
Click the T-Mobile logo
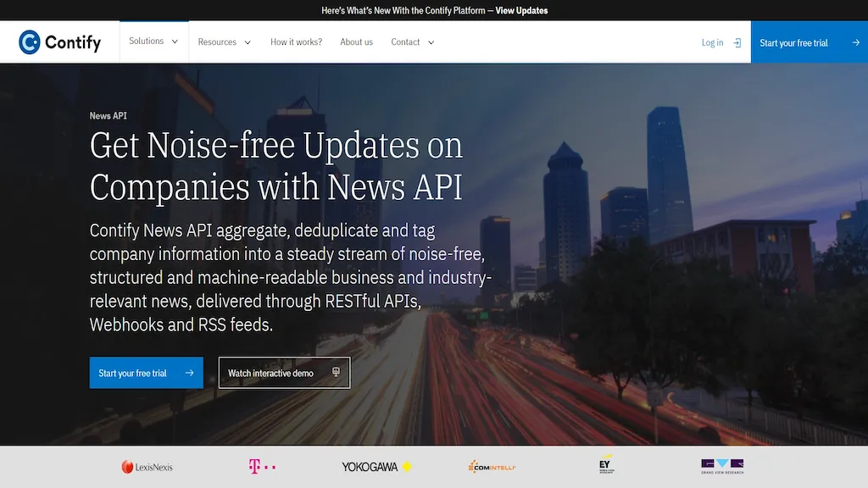[x=262, y=467]
